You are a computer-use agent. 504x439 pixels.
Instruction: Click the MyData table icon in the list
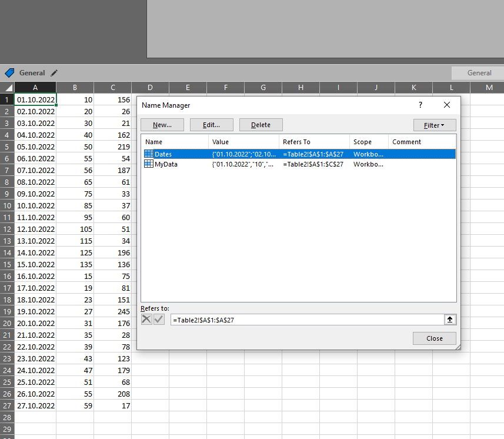pyautogui.click(x=149, y=165)
